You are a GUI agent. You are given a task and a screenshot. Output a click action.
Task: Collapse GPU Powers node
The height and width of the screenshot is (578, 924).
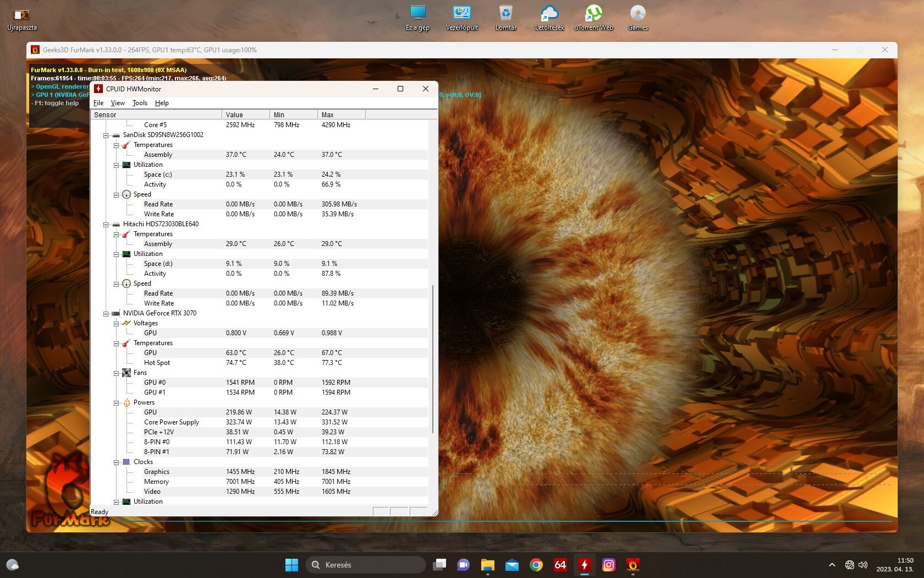(116, 403)
